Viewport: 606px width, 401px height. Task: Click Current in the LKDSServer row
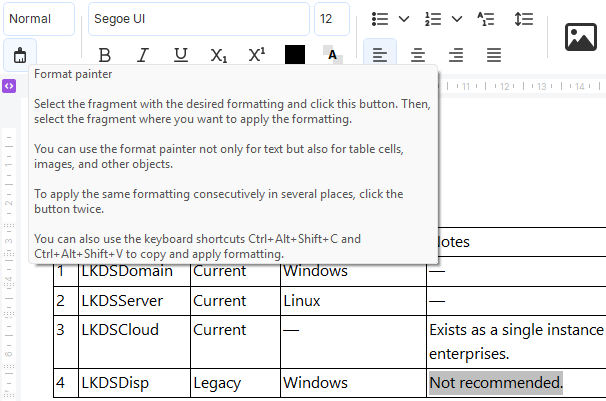point(220,301)
